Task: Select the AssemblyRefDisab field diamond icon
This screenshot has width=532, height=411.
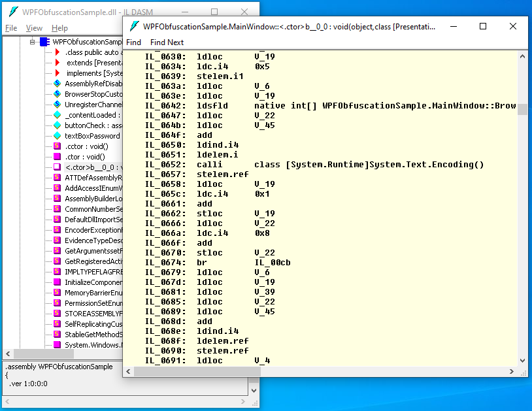Action: click(58, 84)
